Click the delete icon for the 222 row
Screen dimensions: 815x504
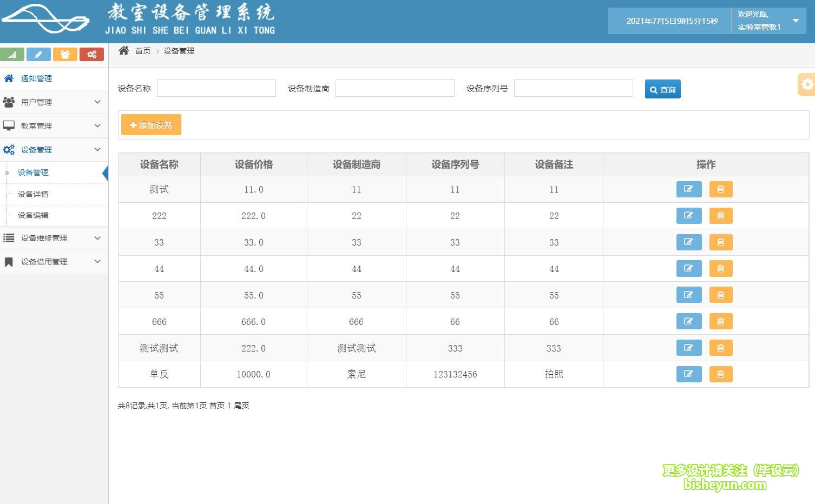(x=720, y=216)
